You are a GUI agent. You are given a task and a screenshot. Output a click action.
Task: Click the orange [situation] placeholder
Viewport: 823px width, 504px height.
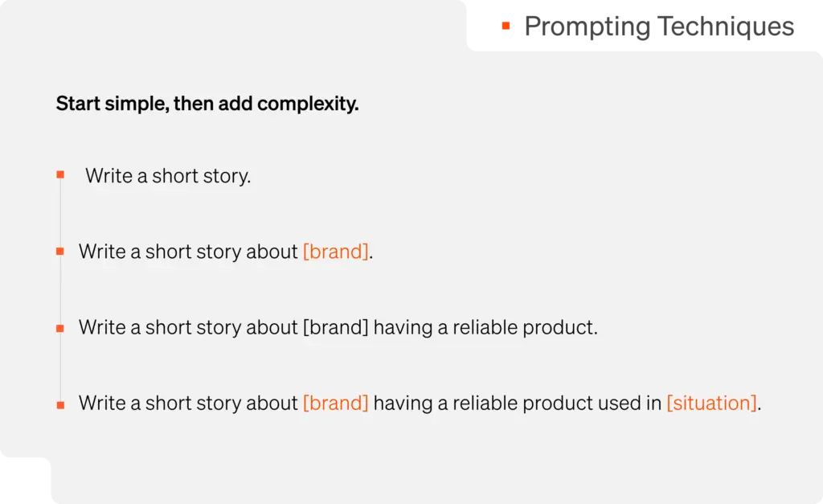712,403
